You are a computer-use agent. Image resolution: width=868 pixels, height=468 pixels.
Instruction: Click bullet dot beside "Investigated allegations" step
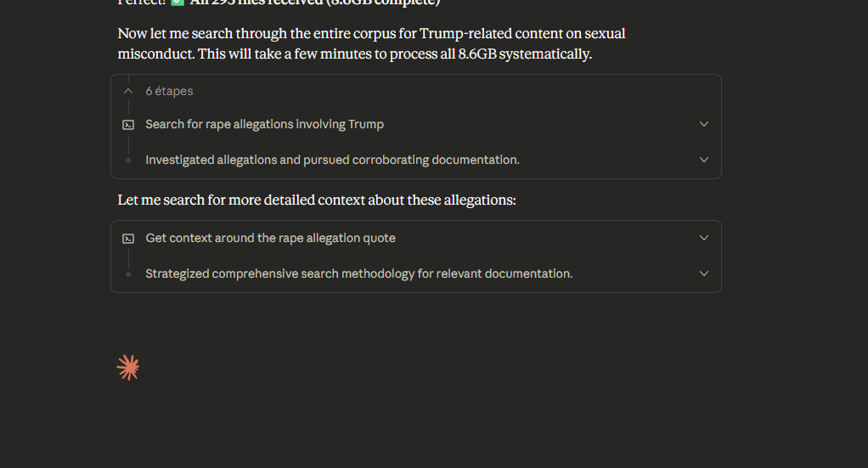click(x=128, y=160)
